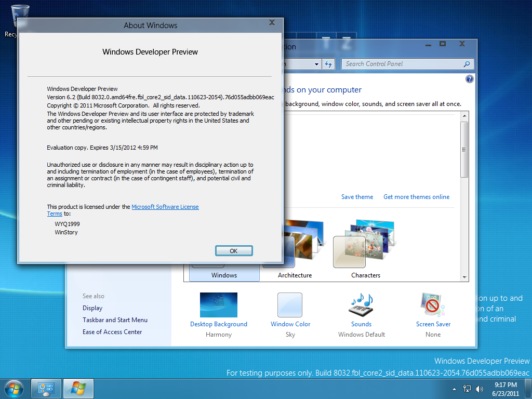Select the 'WinStory' licensee text
This screenshot has width=532, height=399.
pos(66,232)
